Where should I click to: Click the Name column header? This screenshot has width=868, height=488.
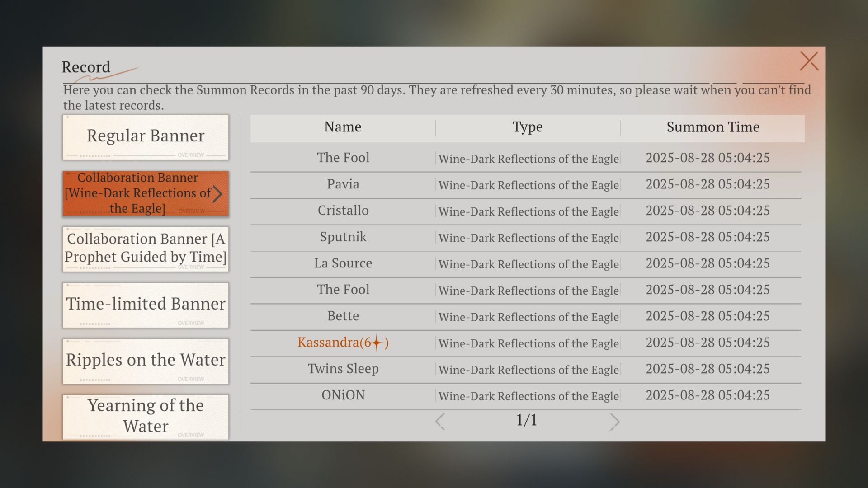point(343,127)
